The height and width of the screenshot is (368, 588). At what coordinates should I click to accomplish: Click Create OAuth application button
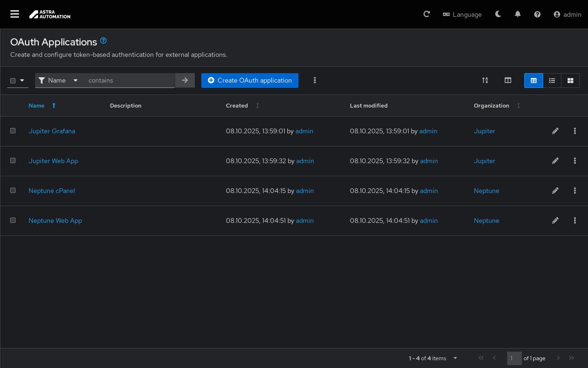249,81
